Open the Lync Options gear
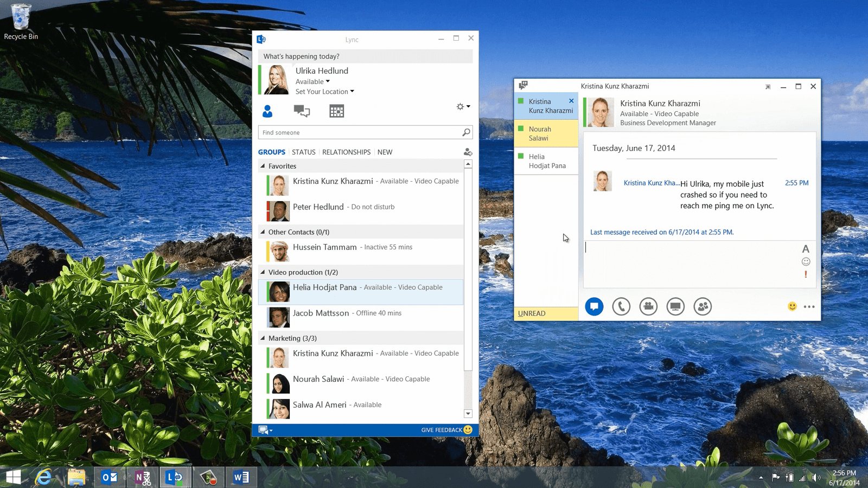This screenshot has width=868, height=488. [459, 106]
